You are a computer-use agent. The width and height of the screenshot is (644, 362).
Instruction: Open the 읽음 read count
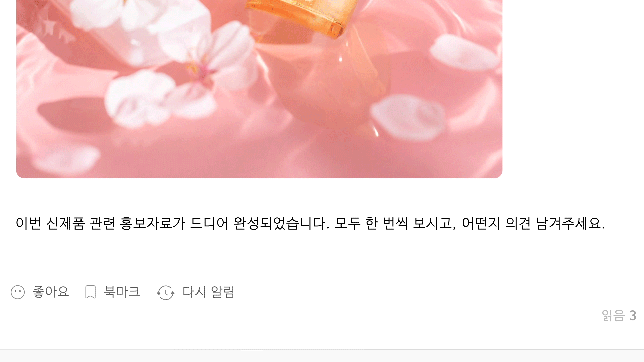pyautogui.click(x=619, y=316)
